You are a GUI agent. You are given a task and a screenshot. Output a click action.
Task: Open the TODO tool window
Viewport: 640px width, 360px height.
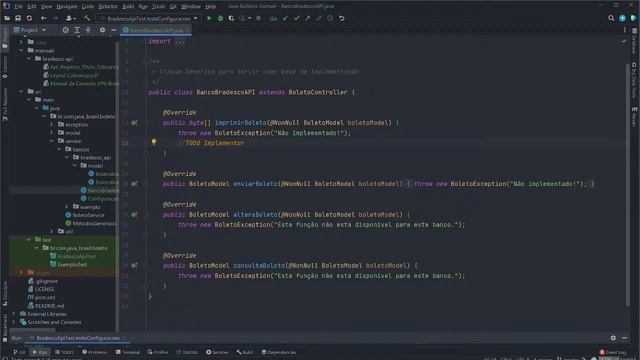[x=64, y=352]
